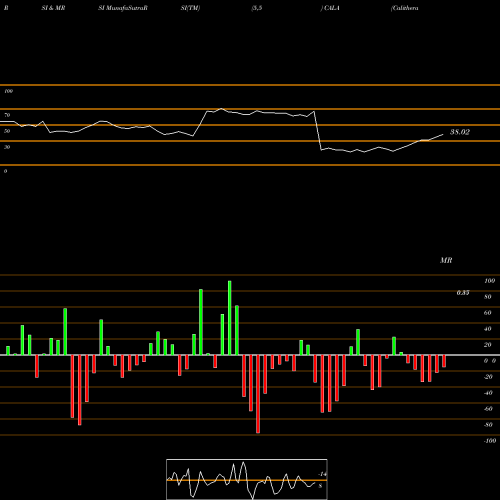
Task: Click the "(Calithera" company name text
Action: pyautogui.click(x=405, y=8)
